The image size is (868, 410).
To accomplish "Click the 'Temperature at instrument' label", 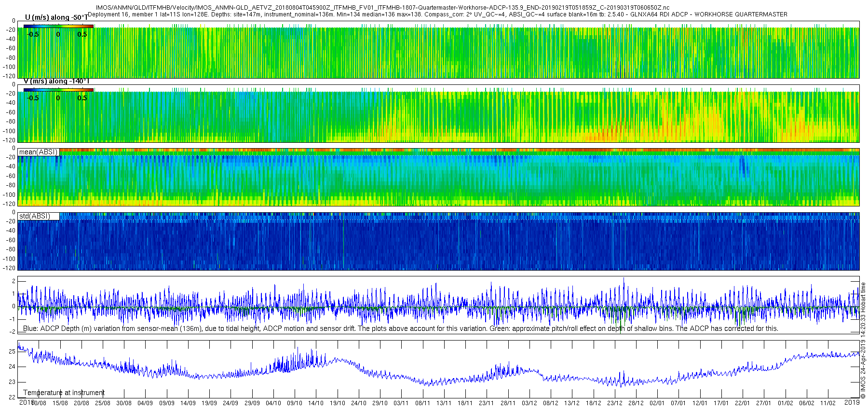I will [64, 393].
